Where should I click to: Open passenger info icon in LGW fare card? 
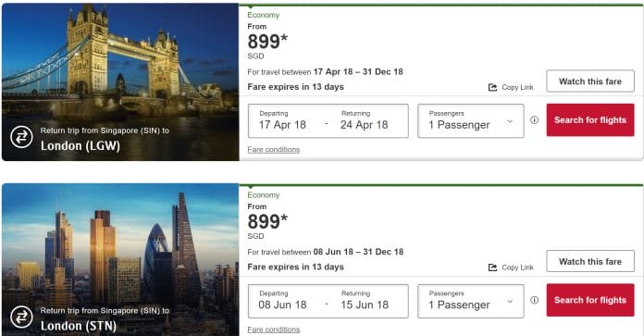coord(534,120)
